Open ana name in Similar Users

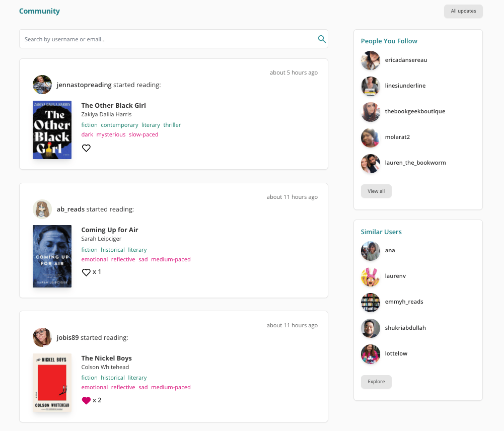click(390, 250)
